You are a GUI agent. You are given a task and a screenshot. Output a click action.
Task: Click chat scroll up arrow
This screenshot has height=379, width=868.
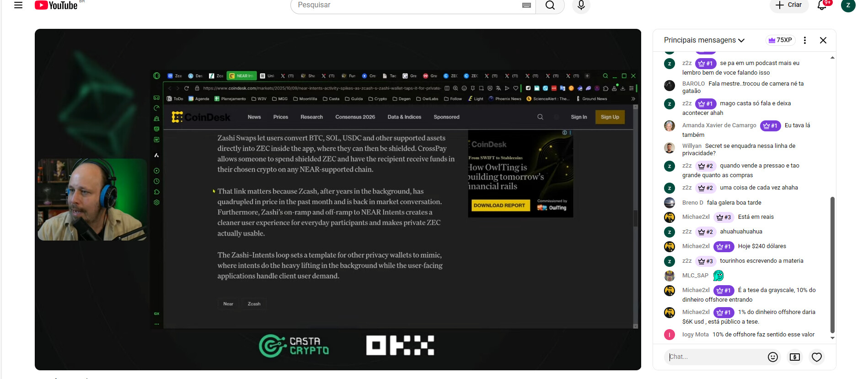click(832, 58)
